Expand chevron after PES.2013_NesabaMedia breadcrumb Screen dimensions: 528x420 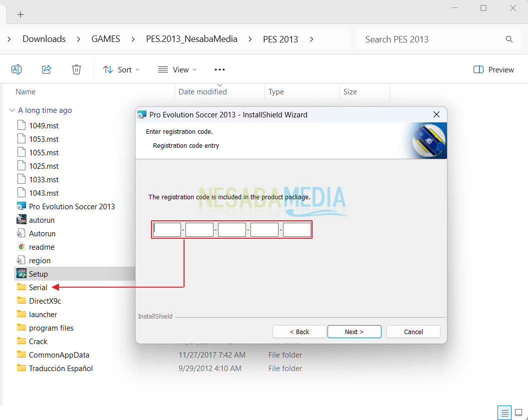tap(250, 39)
